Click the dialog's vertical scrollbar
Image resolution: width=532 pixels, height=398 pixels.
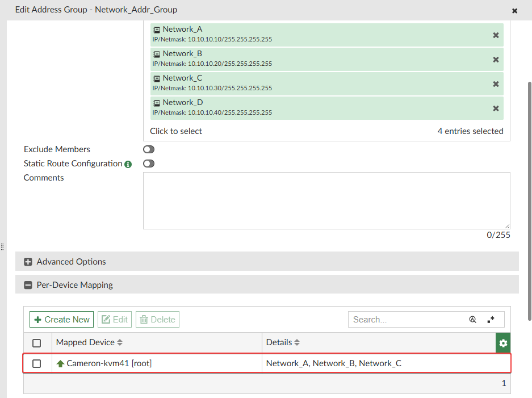pos(529,201)
